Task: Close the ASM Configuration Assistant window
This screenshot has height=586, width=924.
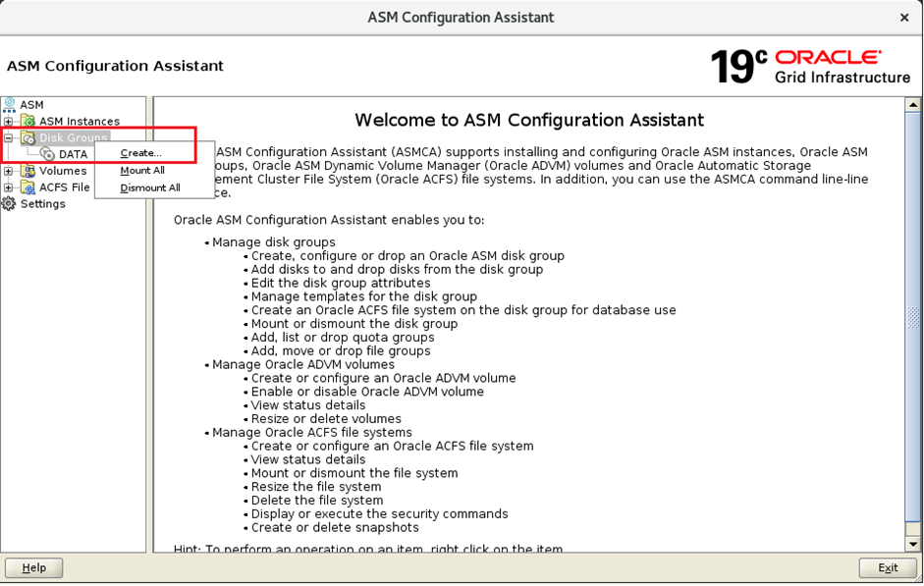Action: coord(904,18)
